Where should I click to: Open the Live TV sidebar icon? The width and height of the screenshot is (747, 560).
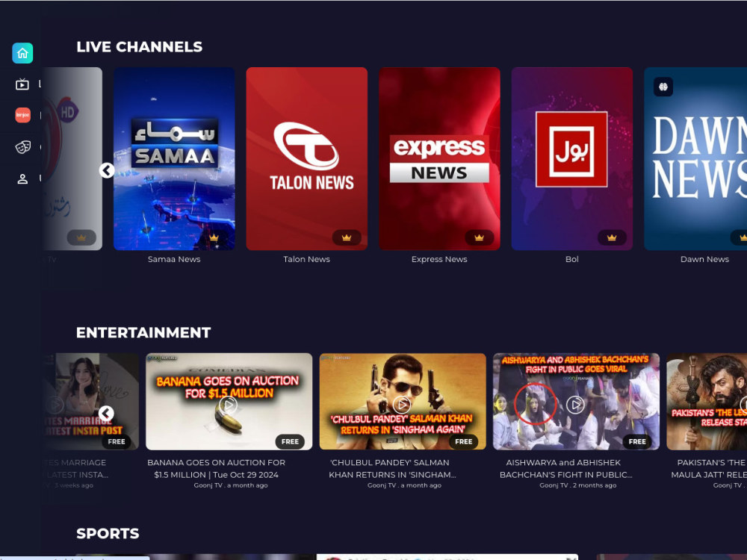point(22,84)
